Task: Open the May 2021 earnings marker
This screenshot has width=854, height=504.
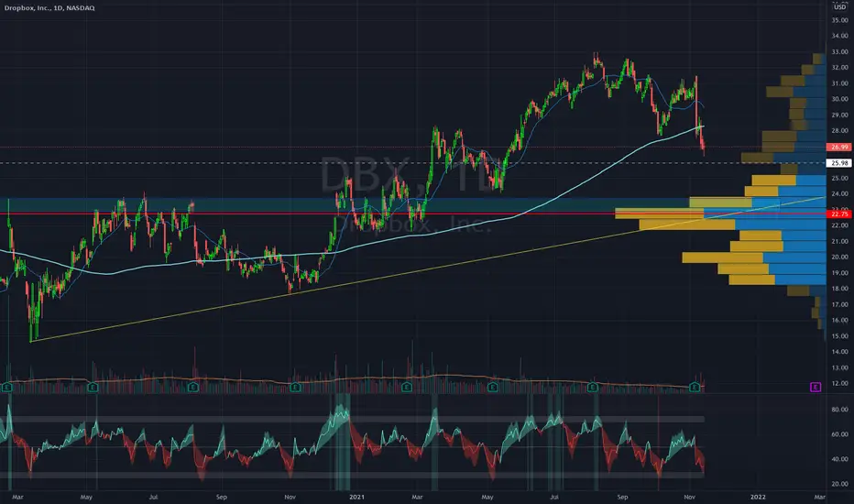Action: (493, 388)
